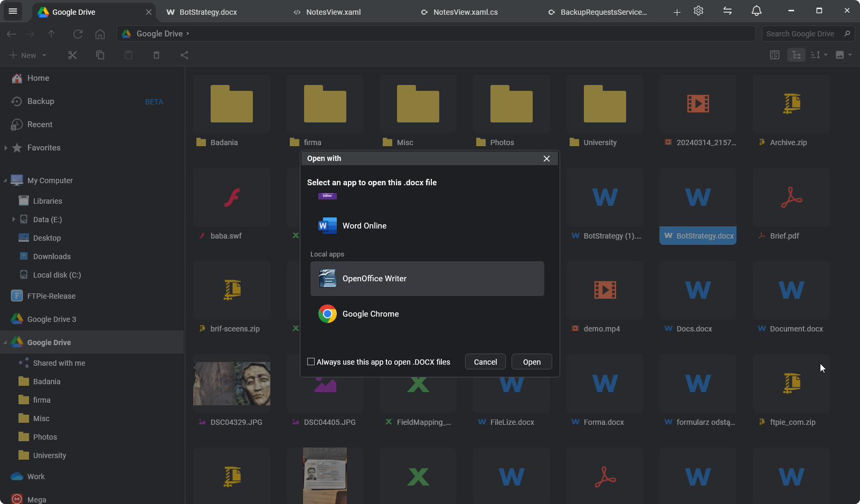Open the New dropdown menu
This screenshot has width=860, height=504.
[29, 55]
